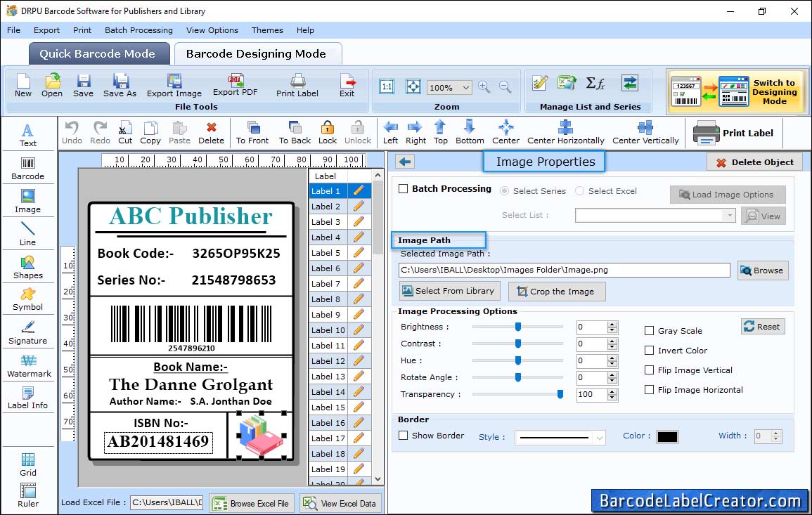This screenshot has width=812, height=515.
Task: Open the Themes menu
Action: tap(267, 30)
